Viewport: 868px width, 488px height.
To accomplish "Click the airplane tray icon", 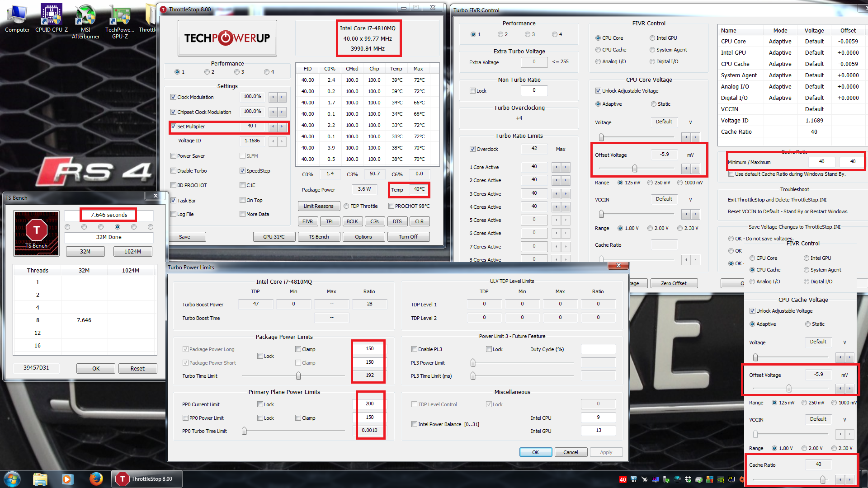I will 644,479.
